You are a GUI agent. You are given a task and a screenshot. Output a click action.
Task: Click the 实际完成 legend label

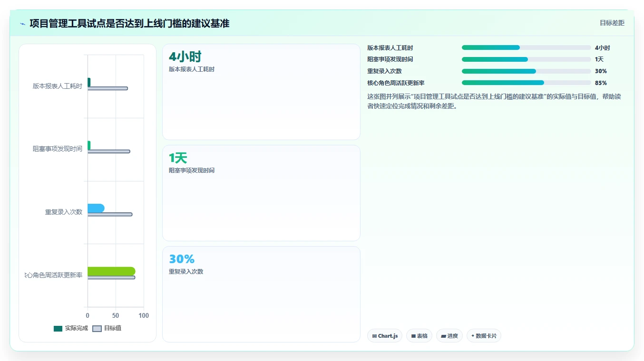[77, 328]
